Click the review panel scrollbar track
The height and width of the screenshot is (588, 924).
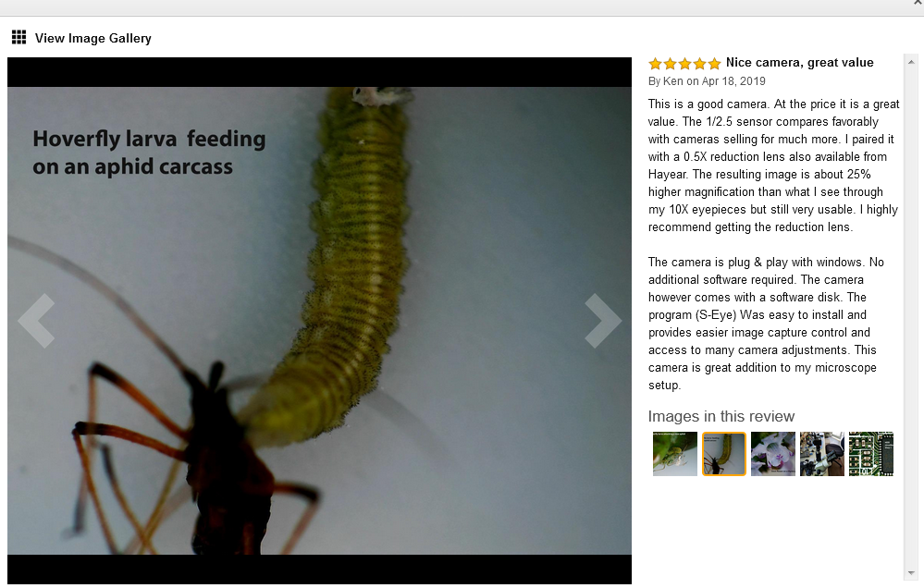(x=910, y=317)
